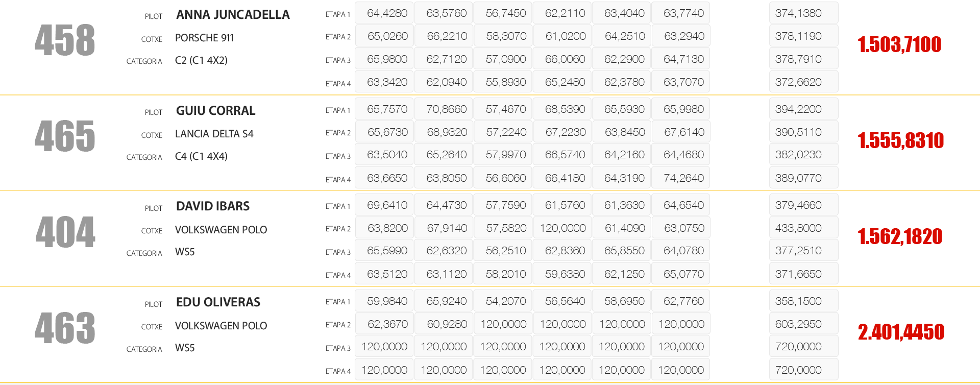The height and width of the screenshot is (385, 980).
Task: Select the stage total field 433,8000
Action: [803, 228]
